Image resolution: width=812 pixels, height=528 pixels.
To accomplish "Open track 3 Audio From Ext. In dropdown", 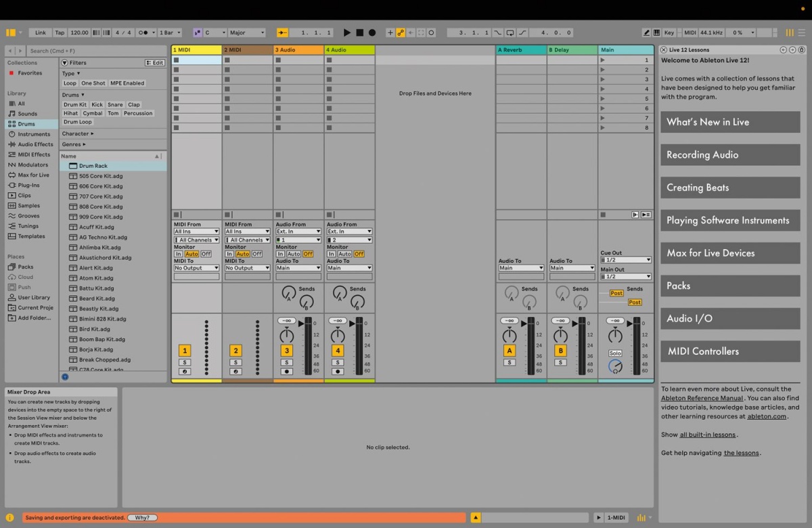I will click(299, 232).
